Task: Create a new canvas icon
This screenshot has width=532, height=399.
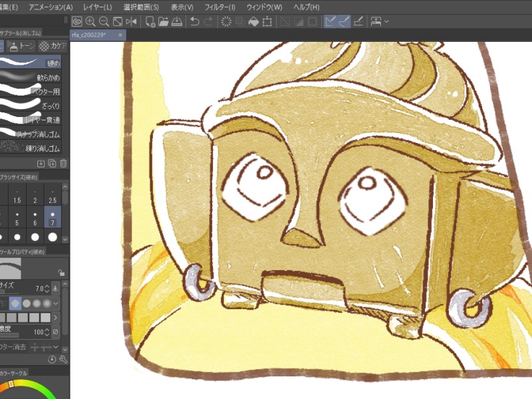Action: [150, 22]
